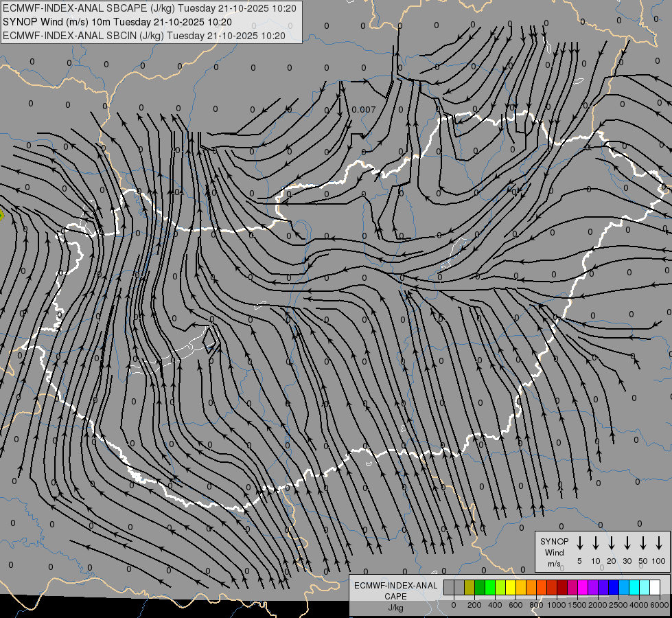Click the 0.007 value on the map

point(363,110)
